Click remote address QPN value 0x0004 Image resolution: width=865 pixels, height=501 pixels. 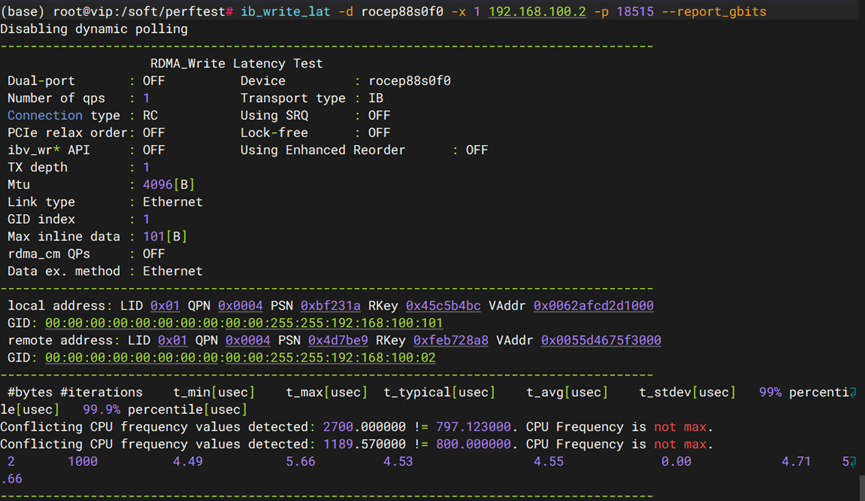tap(247, 340)
